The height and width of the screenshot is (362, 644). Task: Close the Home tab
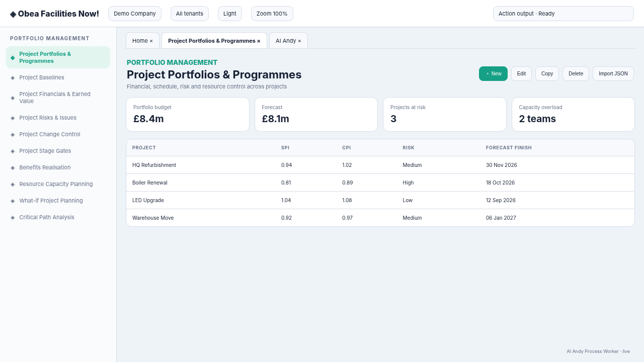coord(151,41)
